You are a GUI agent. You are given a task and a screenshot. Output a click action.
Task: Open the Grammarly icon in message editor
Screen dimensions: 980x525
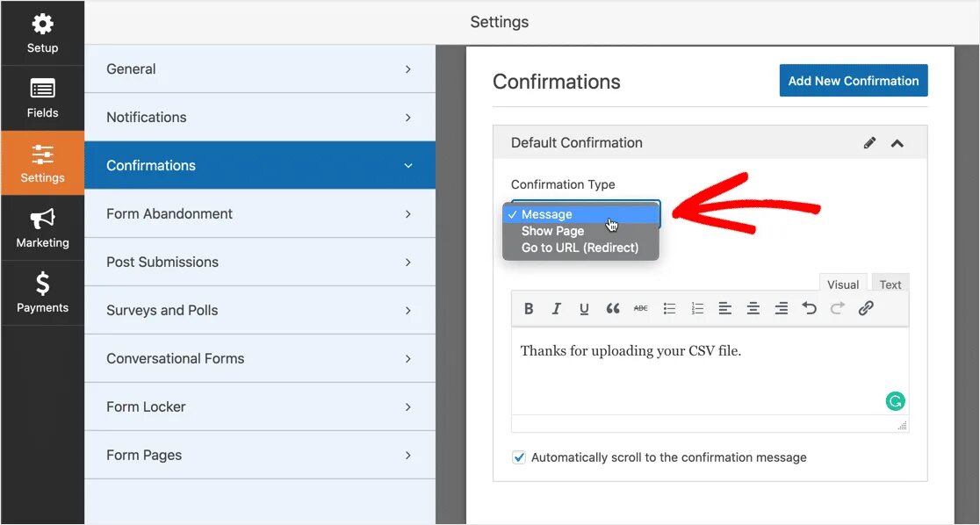coord(895,401)
